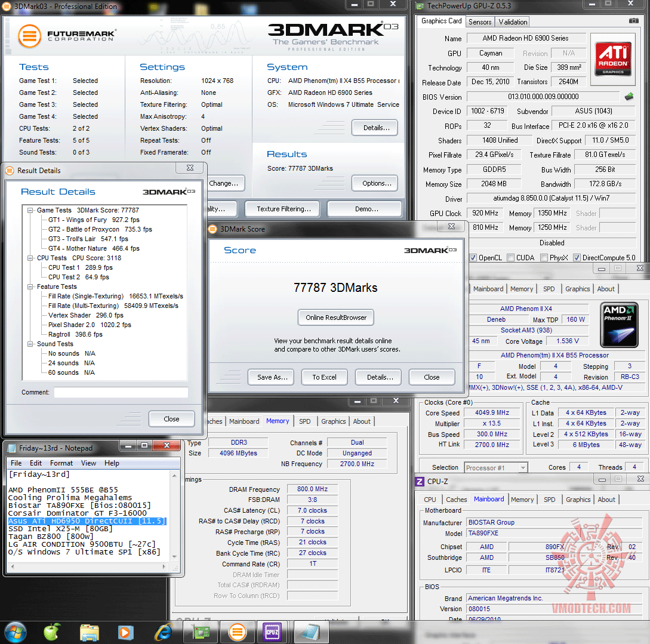Viewport: 650px width, 644px height.
Task: Click Save As... in Score window
Action: (x=272, y=377)
